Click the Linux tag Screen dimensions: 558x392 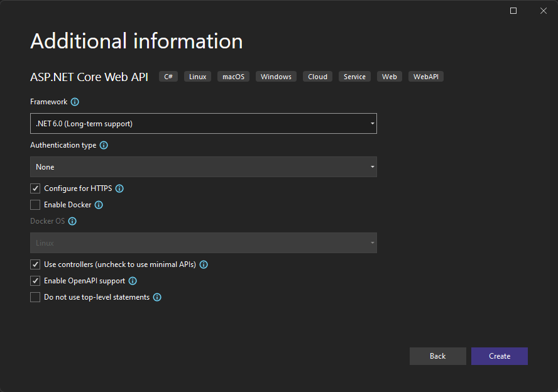(x=197, y=77)
